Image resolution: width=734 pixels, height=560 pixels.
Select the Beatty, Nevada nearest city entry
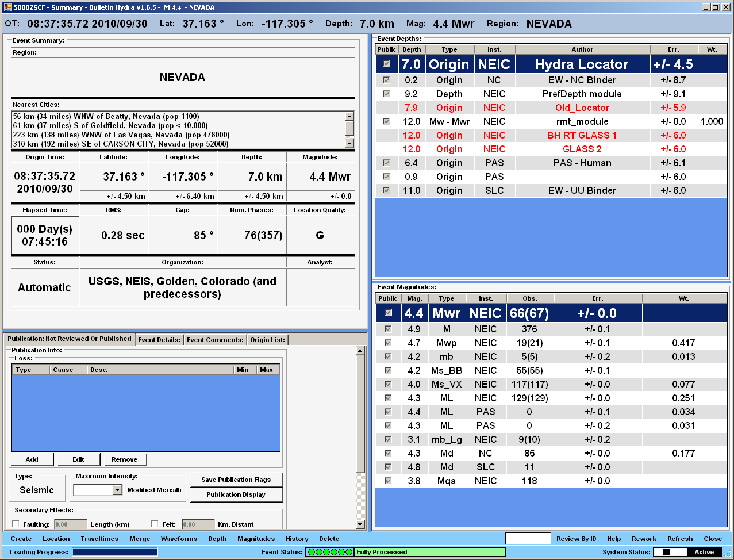[x=106, y=116]
